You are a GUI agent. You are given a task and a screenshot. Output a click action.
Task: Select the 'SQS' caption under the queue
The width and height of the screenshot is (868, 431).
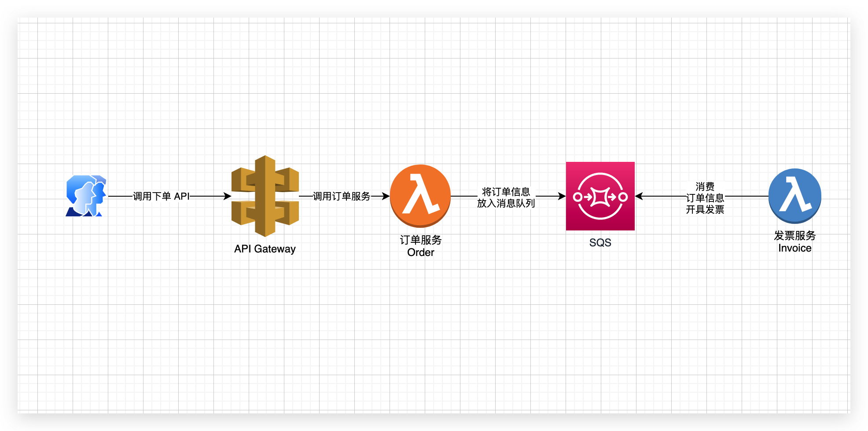pos(600,243)
